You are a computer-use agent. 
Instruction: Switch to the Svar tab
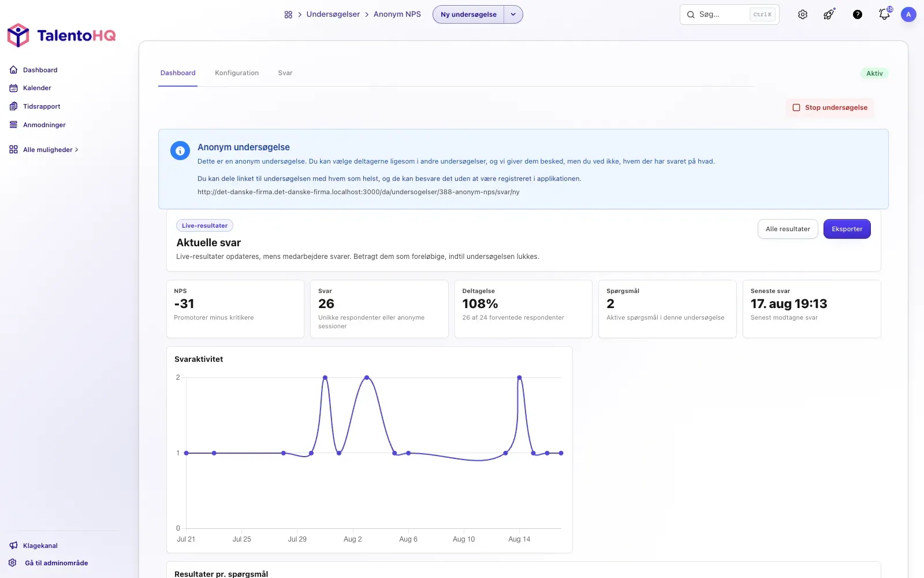285,73
